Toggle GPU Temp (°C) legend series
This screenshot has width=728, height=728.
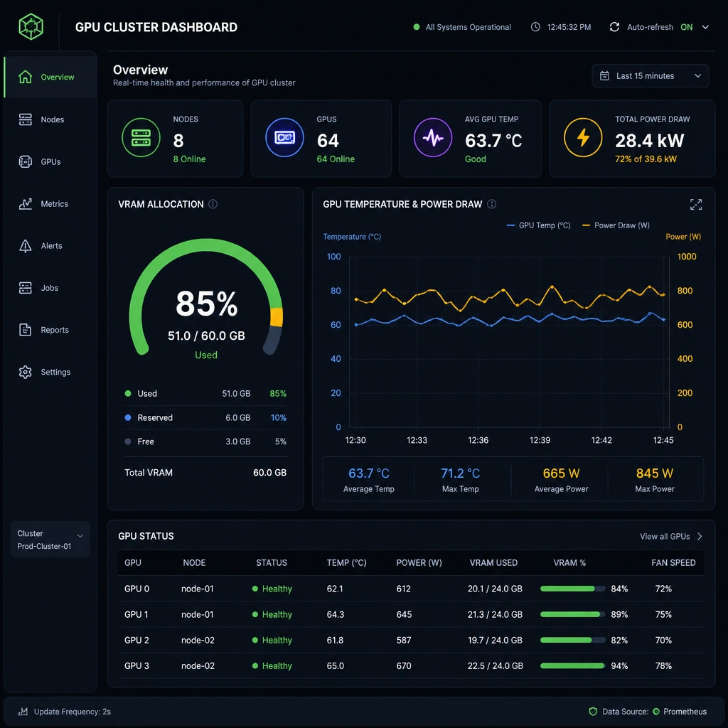tap(538, 225)
